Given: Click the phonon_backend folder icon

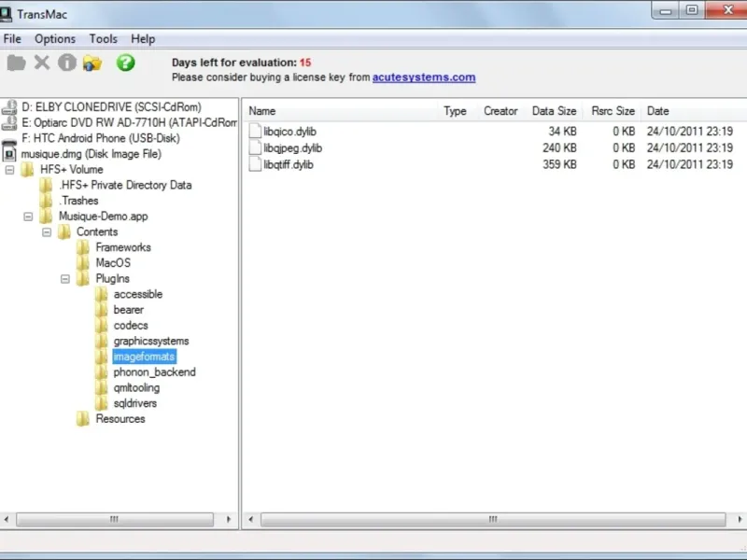Looking at the screenshot, I should click(x=101, y=372).
